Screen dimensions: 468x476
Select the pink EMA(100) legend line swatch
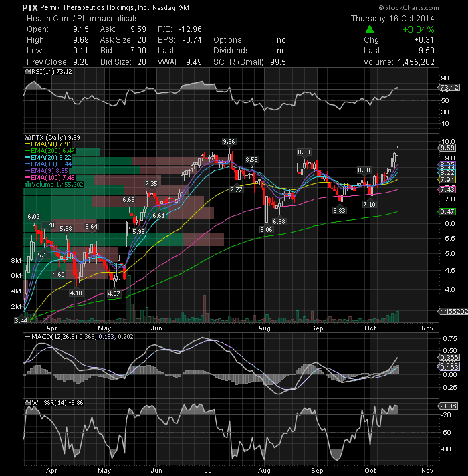pyautogui.click(x=27, y=178)
